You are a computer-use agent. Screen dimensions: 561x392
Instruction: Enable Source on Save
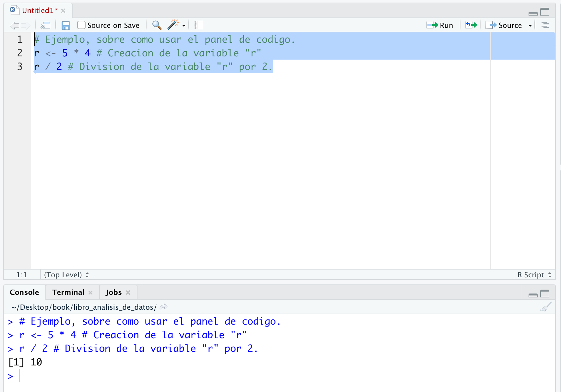tap(81, 25)
